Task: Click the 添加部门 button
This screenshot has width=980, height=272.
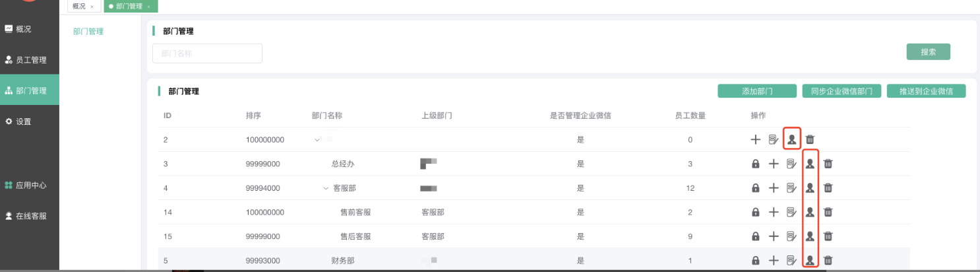Action: click(757, 91)
